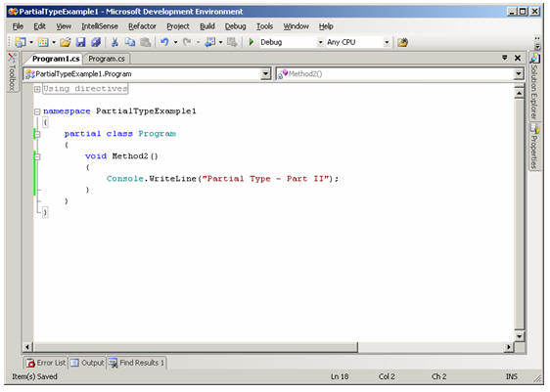Image resolution: width=550 pixels, height=392 pixels.
Task: Start debugging with the green play arrow
Action: [252, 42]
